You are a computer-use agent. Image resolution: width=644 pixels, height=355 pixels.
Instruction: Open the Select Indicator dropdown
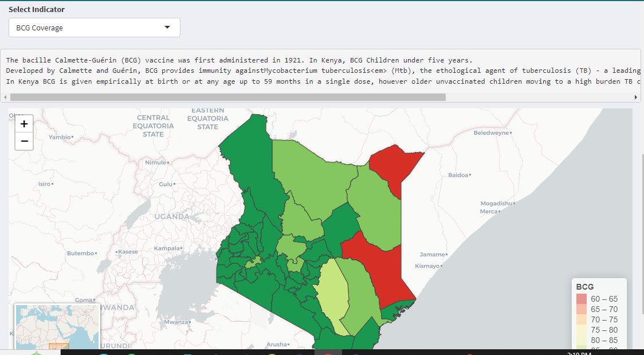(x=94, y=27)
